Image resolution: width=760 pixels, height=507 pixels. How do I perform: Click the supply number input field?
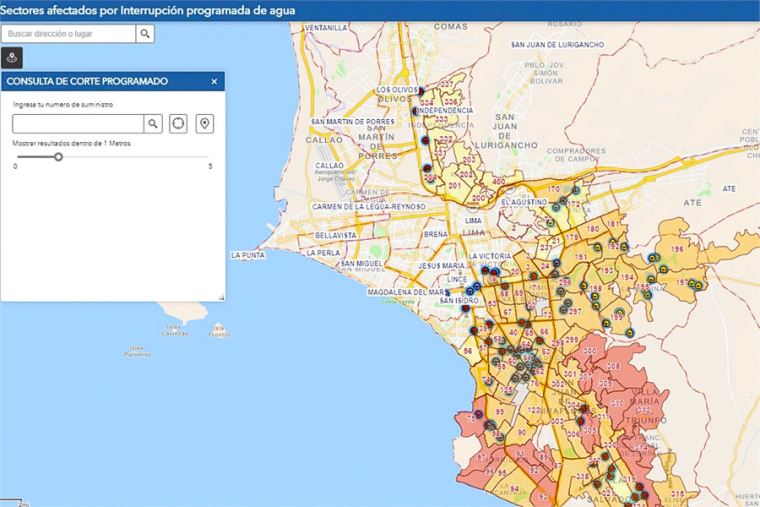tap(77, 124)
